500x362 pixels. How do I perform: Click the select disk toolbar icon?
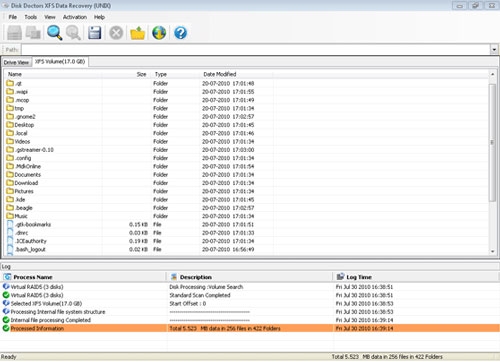(14, 33)
